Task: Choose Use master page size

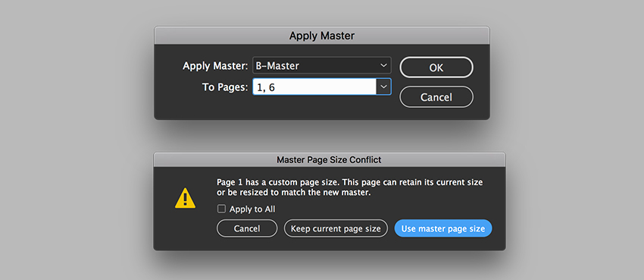Action: 443,228
